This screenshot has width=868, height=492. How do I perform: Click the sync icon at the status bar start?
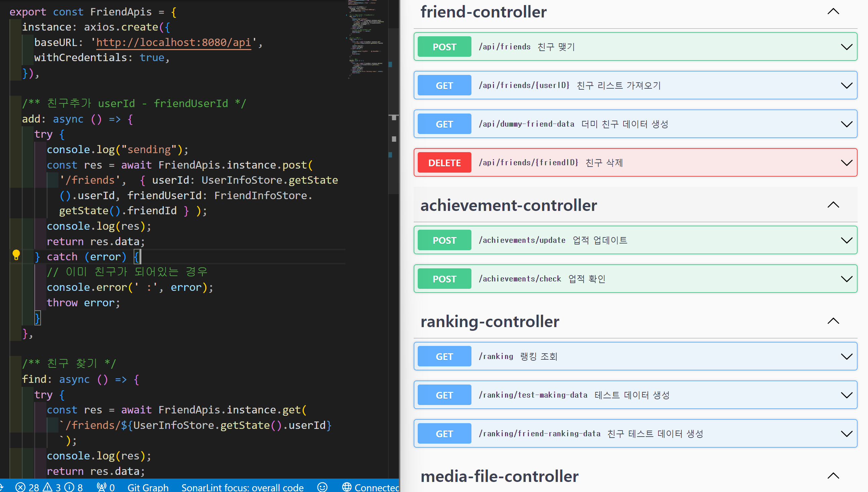click(x=2, y=487)
